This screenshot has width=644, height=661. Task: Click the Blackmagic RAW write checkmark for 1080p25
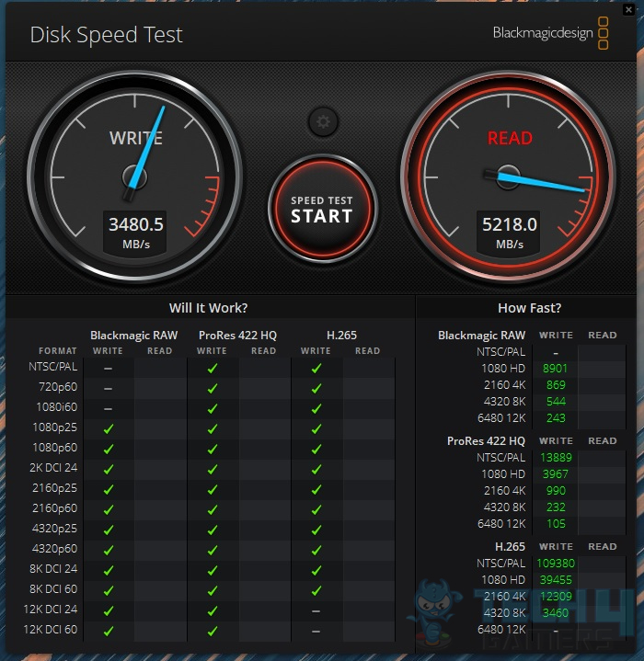click(x=109, y=428)
